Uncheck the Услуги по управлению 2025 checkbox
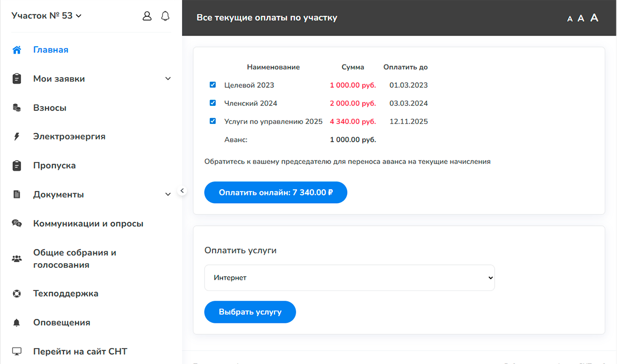The image size is (617, 364). (x=213, y=121)
